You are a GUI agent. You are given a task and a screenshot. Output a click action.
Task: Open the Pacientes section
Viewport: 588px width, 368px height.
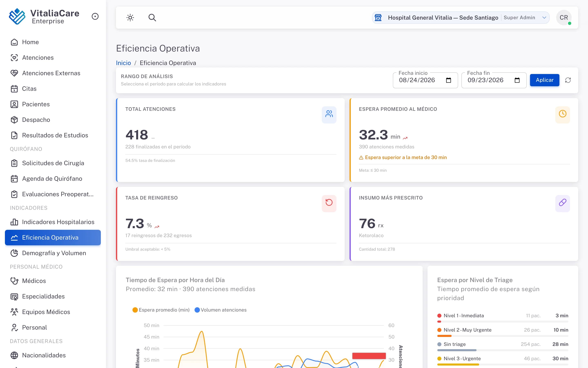coord(53,104)
